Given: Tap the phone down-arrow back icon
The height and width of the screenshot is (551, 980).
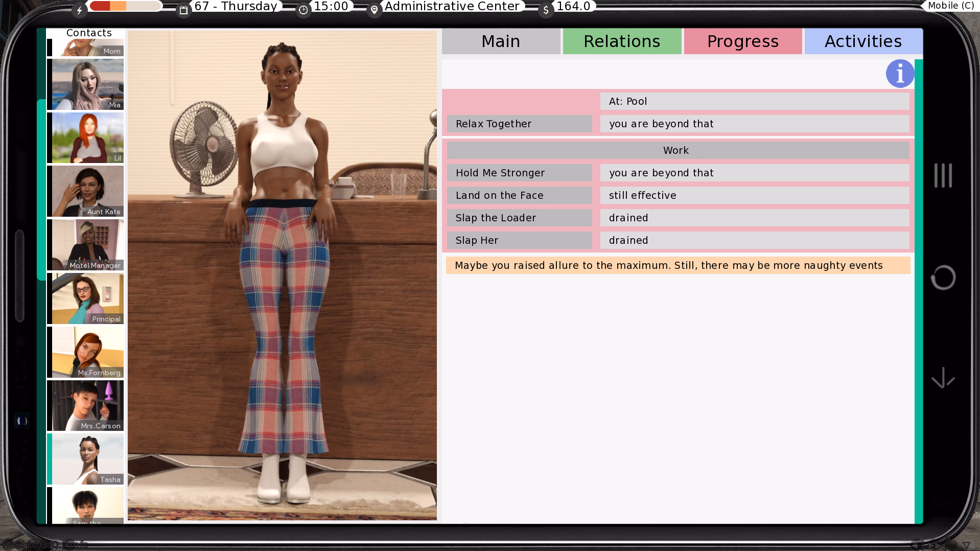Looking at the screenshot, I should click(x=943, y=378).
